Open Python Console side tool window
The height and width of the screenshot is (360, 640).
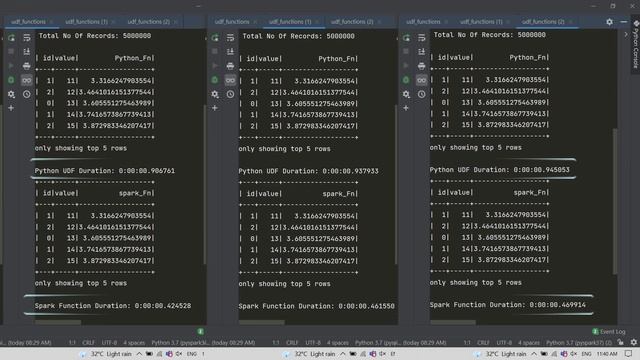(636, 45)
